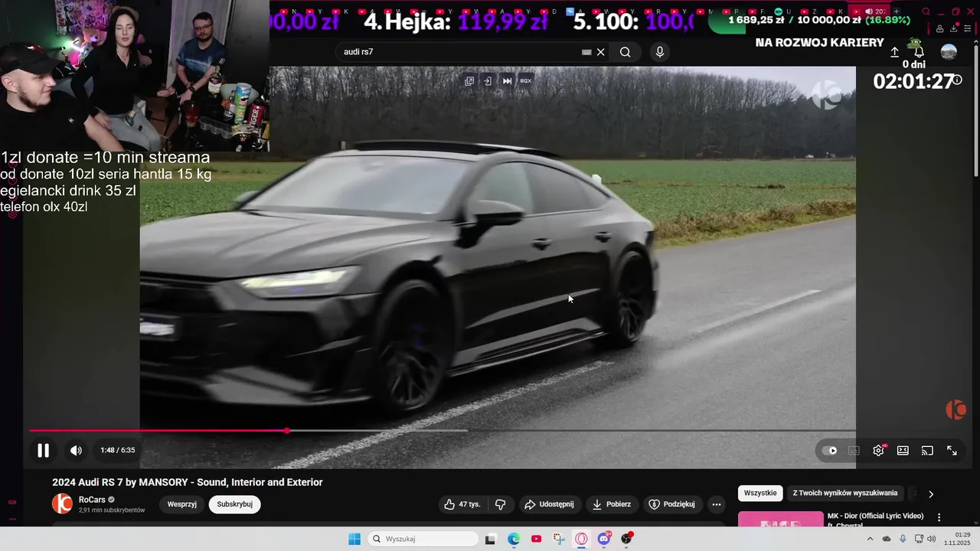Screen dimensions: 980x551
Task: Select the Wszystkie filter chip
Action: coord(760,494)
